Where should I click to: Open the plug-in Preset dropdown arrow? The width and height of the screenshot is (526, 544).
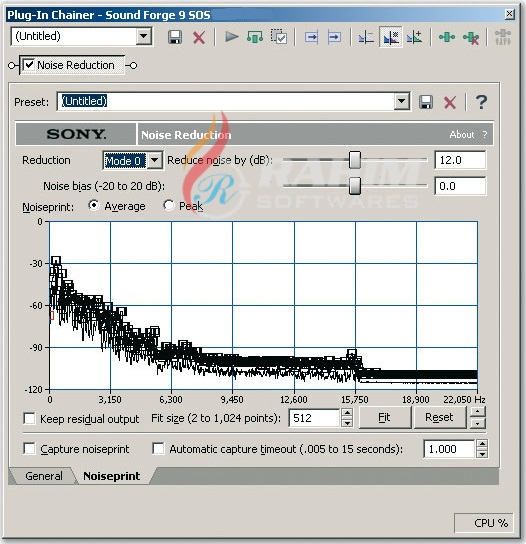(x=402, y=101)
